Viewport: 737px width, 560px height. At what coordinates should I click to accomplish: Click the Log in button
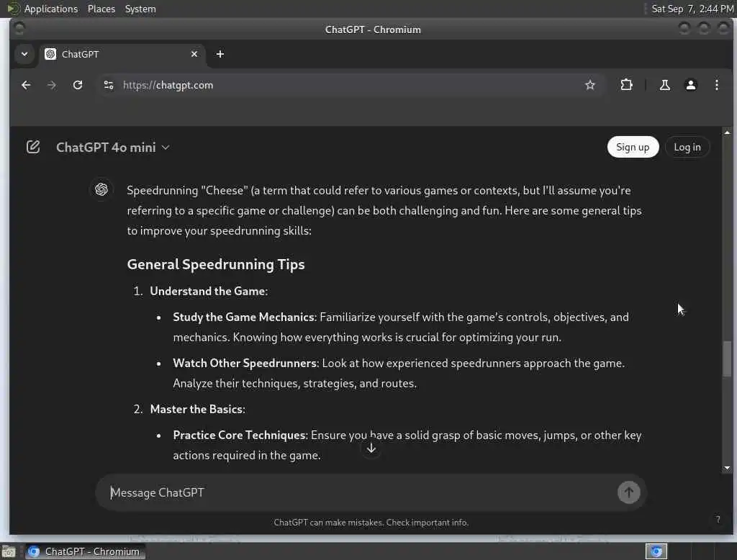687,147
